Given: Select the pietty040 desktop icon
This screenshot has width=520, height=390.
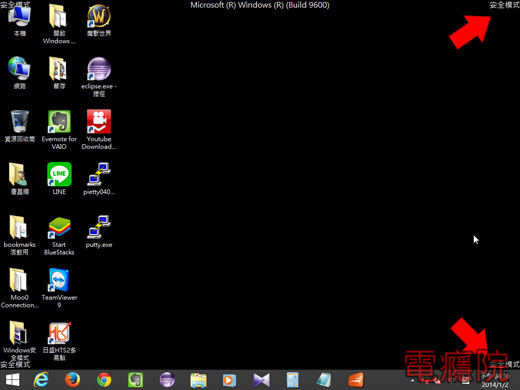Looking at the screenshot, I should pos(99,179).
